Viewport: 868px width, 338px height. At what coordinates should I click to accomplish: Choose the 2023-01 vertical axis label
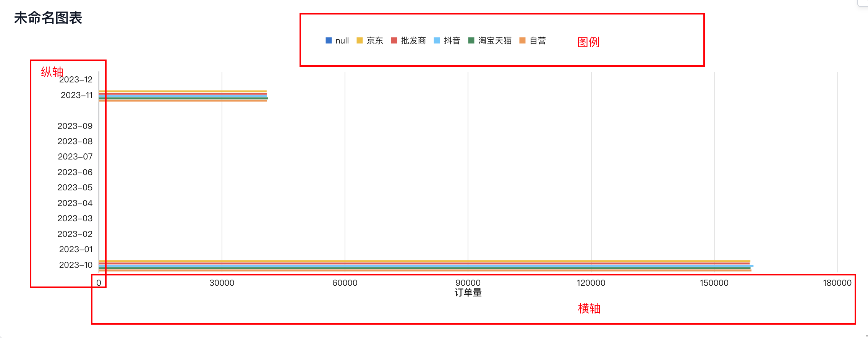(x=76, y=249)
